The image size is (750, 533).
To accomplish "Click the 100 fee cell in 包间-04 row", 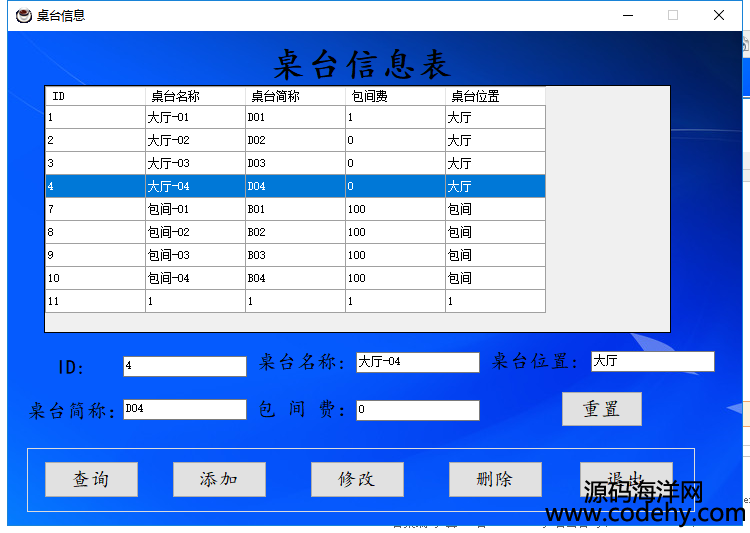I will [395, 278].
